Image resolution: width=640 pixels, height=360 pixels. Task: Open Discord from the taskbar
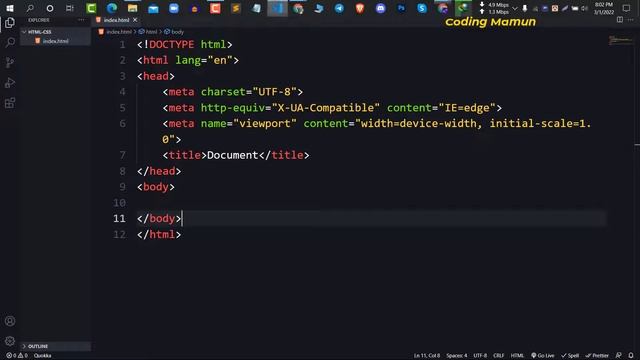(380, 8)
